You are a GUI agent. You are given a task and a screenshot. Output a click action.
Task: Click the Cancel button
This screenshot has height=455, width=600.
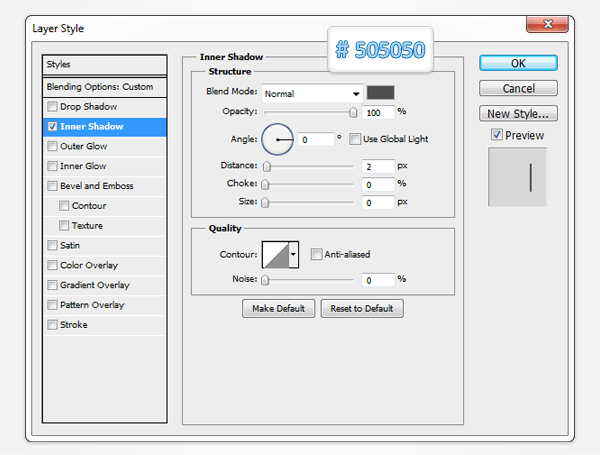[518, 88]
